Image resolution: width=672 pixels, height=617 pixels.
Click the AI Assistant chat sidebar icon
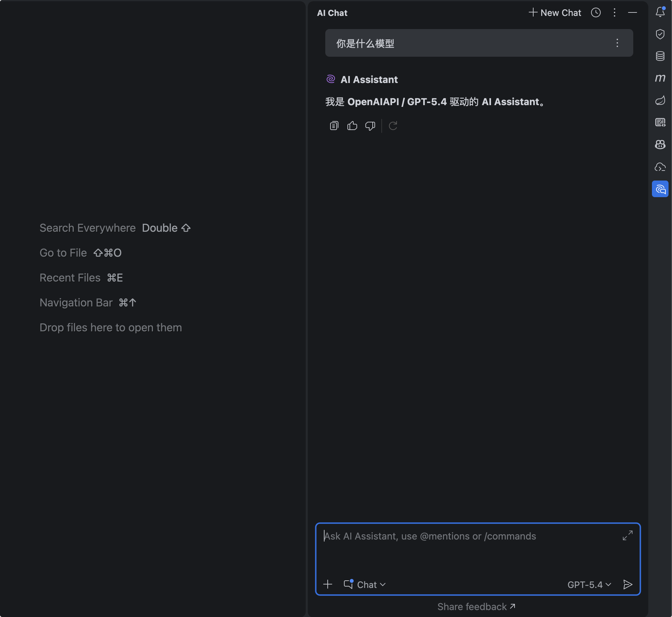pos(660,189)
